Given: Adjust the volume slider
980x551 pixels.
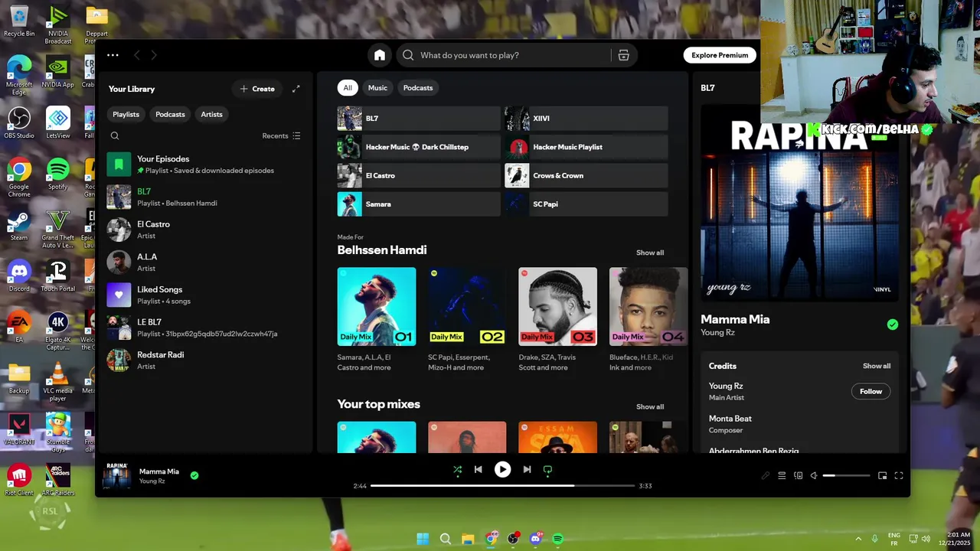Looking at the screenshot, I should pyautogui.click(x=846, y=475).
